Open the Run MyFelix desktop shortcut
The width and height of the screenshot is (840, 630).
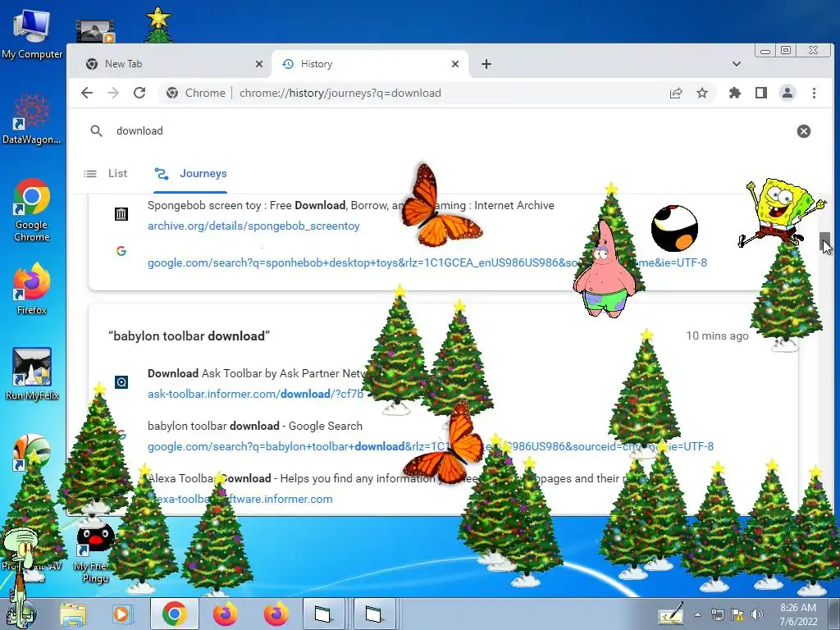(x=32, y=374)
